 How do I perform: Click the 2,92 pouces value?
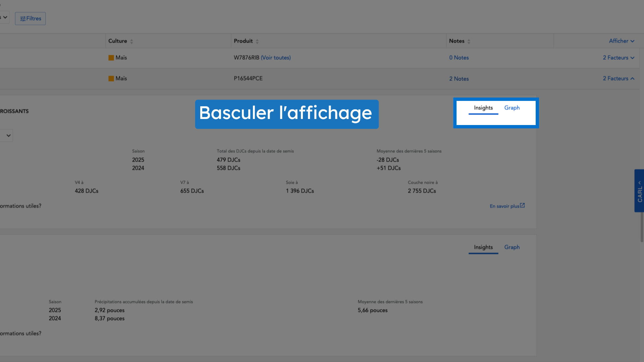point(109,310)
